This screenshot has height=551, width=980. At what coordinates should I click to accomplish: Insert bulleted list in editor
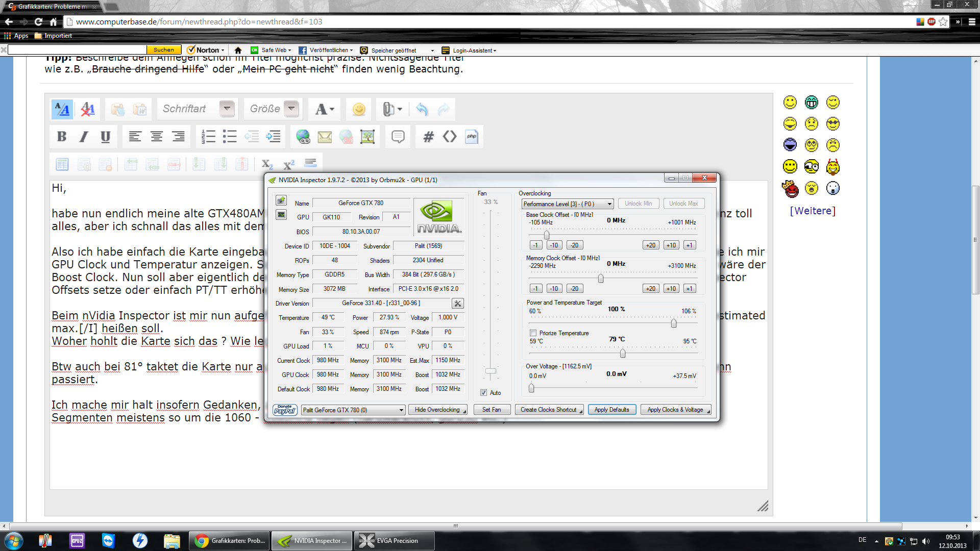click(x=230, y=136)
